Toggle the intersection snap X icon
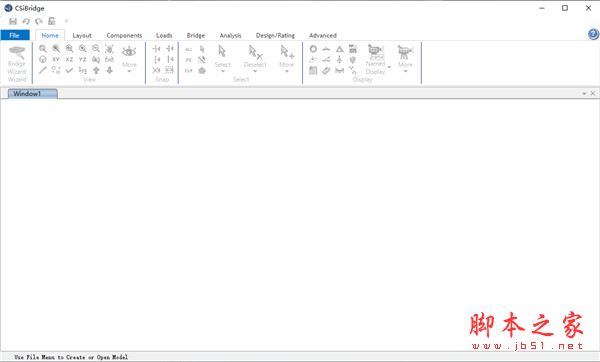Image resolution: width=600 pixels, height=362 pixels. coord(157,70)
